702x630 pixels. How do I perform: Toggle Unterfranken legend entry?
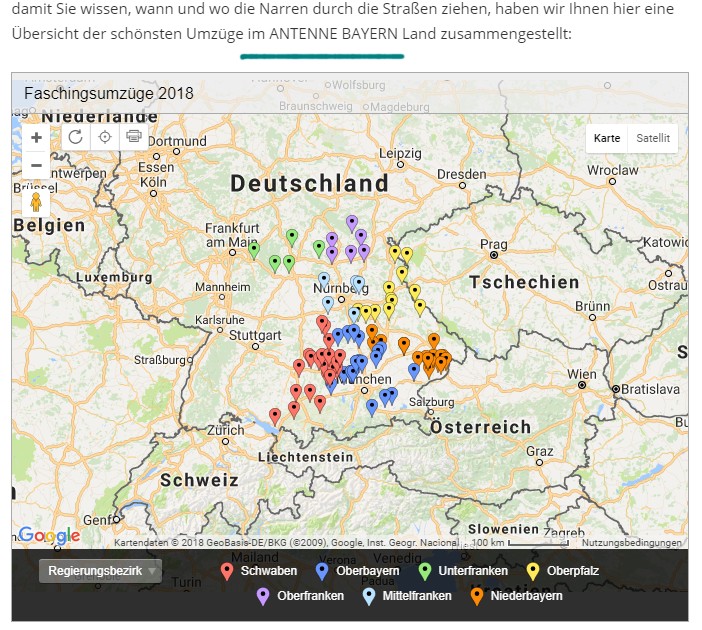pyautogui.click(x=463, y=571)
